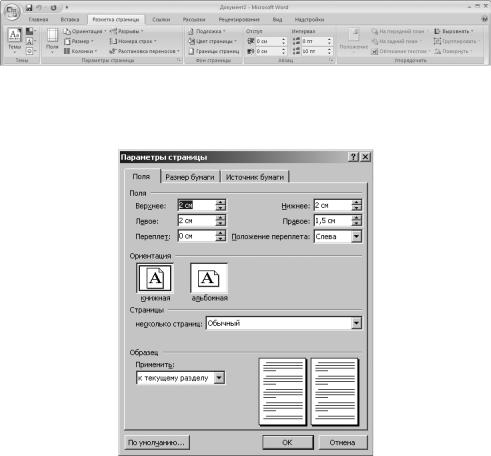Click the Границы страниц ribbon button

pyautogui.click(x=214, y=51)
